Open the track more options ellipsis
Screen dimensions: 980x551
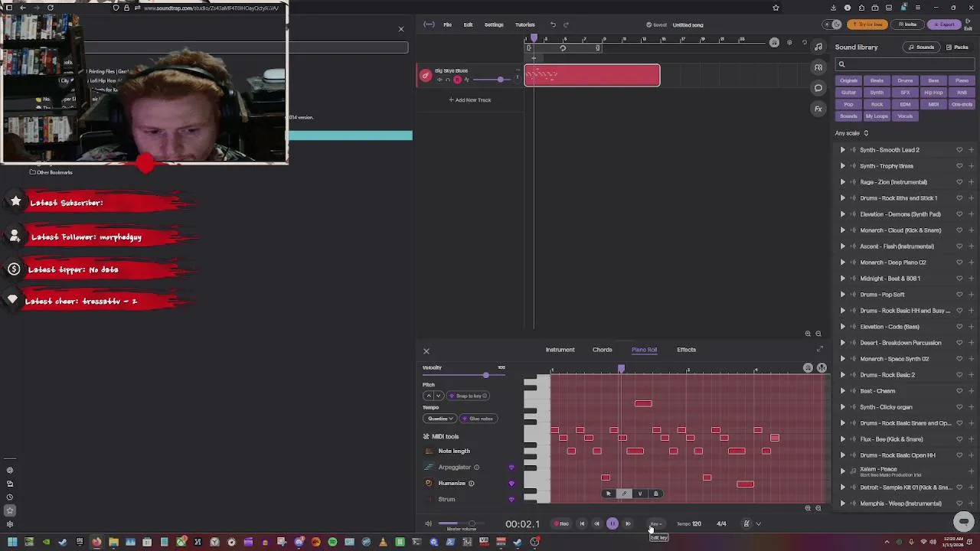[x=518, y=71]
